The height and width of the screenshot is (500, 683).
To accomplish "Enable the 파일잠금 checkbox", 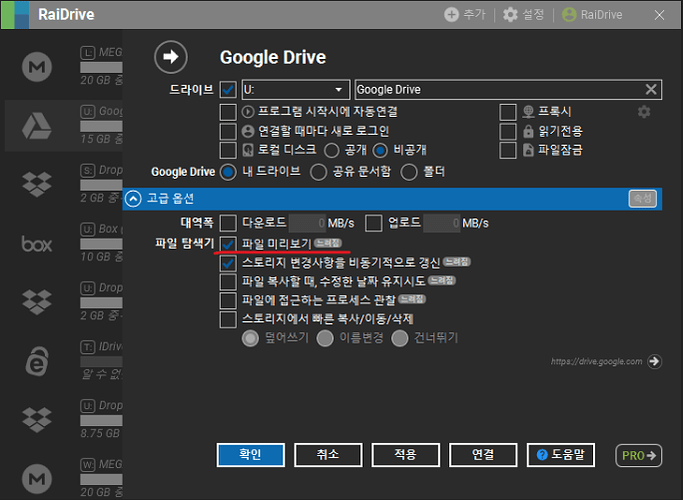I will 508,150.
